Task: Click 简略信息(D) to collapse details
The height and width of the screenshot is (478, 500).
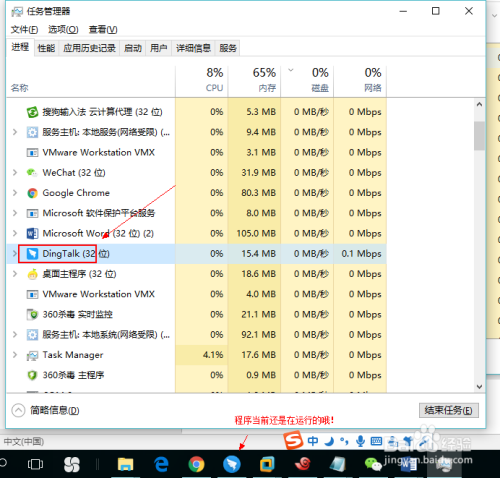Action: tap(46, 410)
